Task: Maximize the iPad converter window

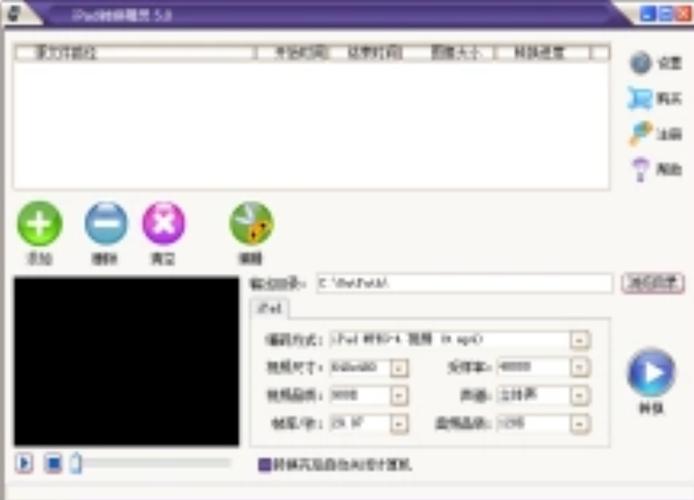Action: coord(666,14)
